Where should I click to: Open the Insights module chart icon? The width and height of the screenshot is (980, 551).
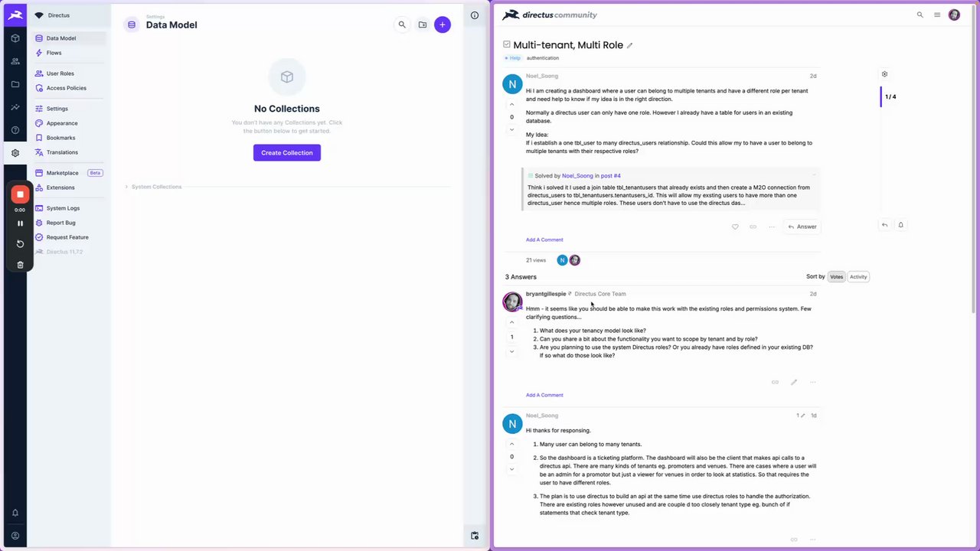pyautogui.click(x=15, y=107)
